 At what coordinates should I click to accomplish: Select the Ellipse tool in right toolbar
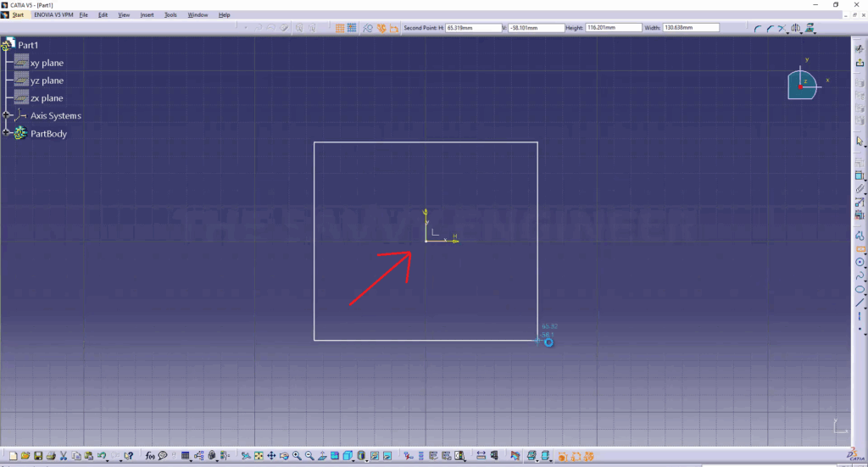(x=860, y=289)
